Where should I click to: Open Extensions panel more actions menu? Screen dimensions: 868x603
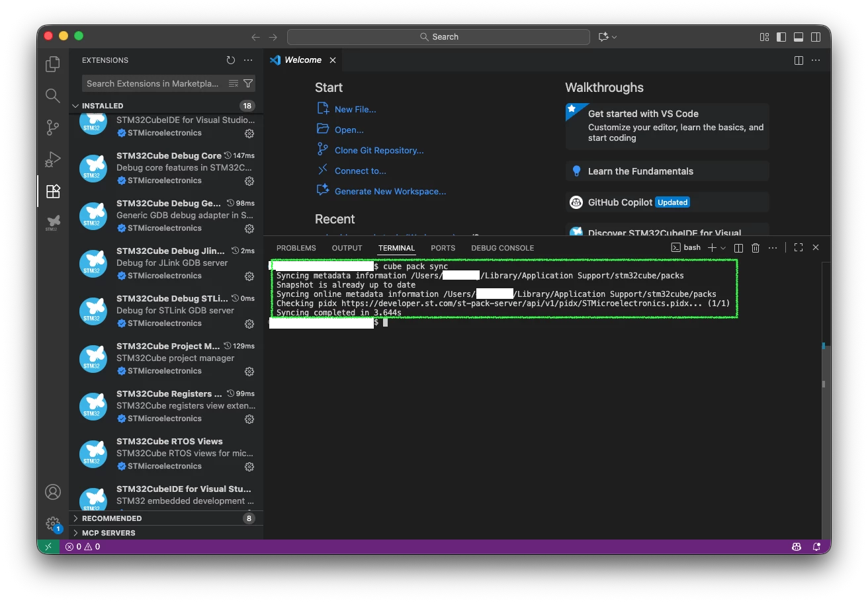(x=248, y=60)
